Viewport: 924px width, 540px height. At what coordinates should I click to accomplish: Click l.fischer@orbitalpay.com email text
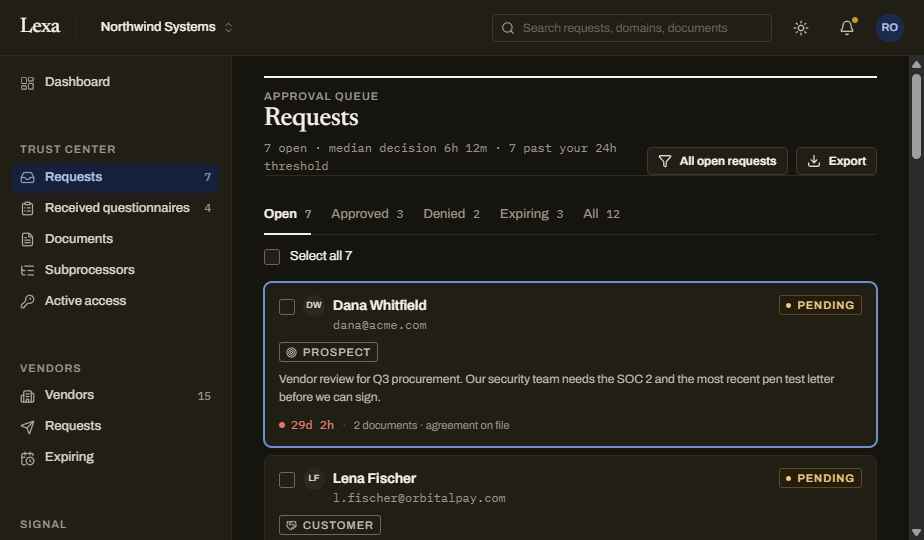[x=419, y=498]
